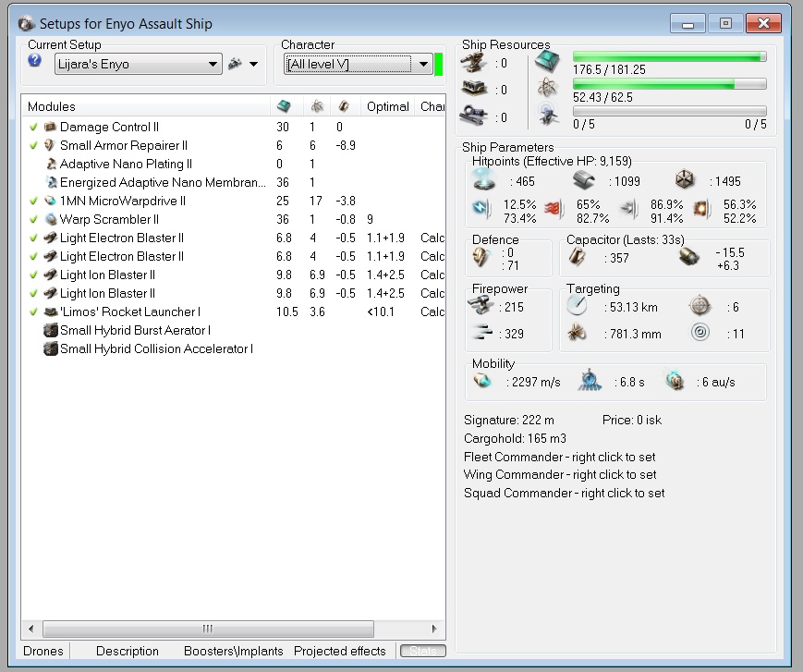Screen dimensions: 803x672
Task: Click the powergrid column header icon
Action: tap(317, 106)
